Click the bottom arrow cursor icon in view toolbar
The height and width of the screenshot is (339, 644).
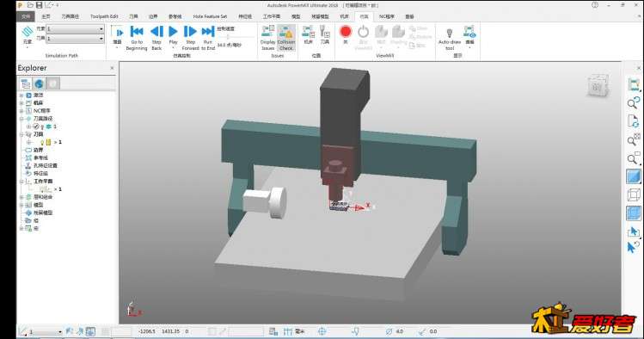click(633, 247)
